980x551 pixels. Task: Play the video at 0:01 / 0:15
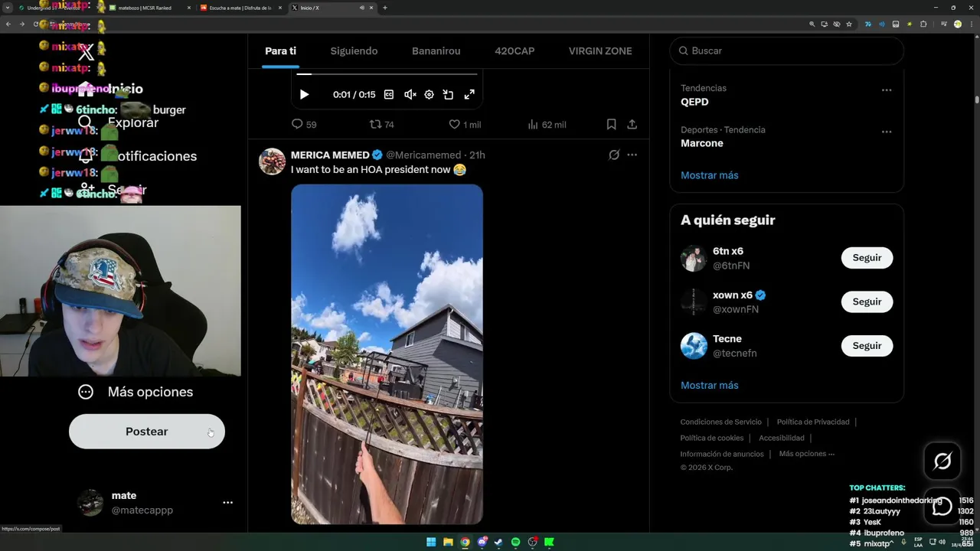click(304, 94)
